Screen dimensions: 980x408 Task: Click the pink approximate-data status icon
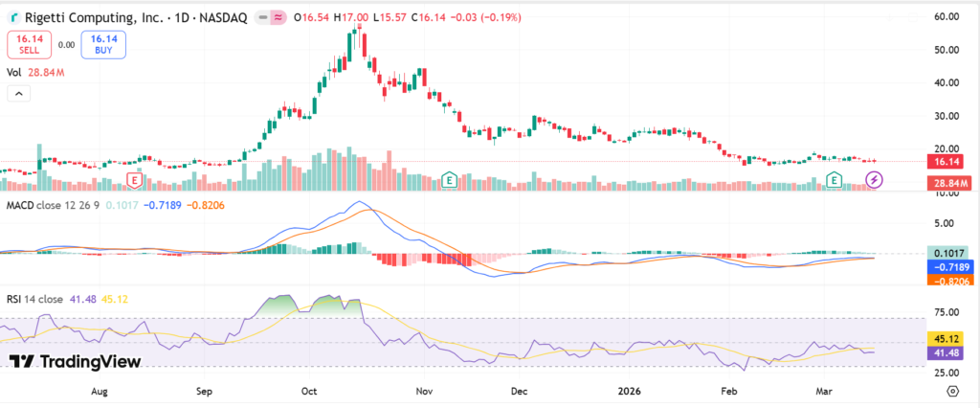point(278,17)
